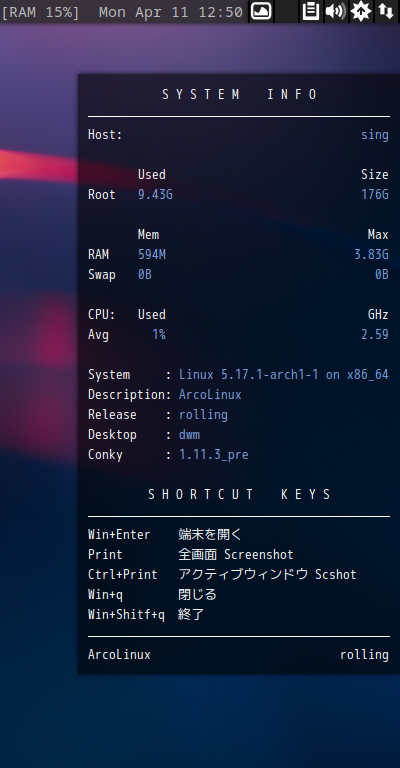Click the 全画面 Screenshot description

click(236, 554)
